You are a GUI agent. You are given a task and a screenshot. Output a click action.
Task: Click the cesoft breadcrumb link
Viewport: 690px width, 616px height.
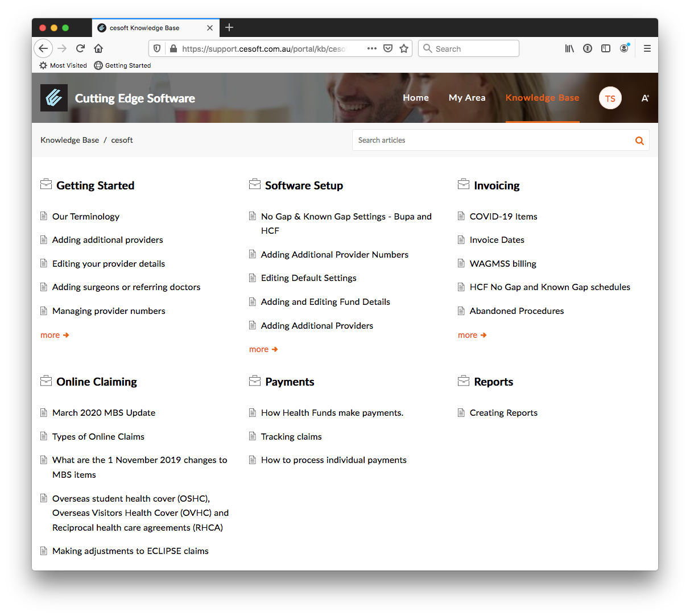tap(122, 140)
